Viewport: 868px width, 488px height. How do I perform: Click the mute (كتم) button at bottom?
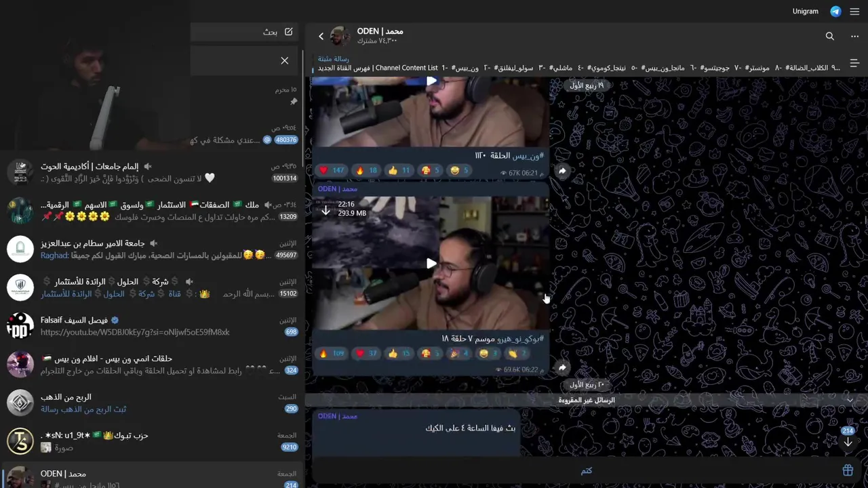pyautogui.click(x=587, y=470)
